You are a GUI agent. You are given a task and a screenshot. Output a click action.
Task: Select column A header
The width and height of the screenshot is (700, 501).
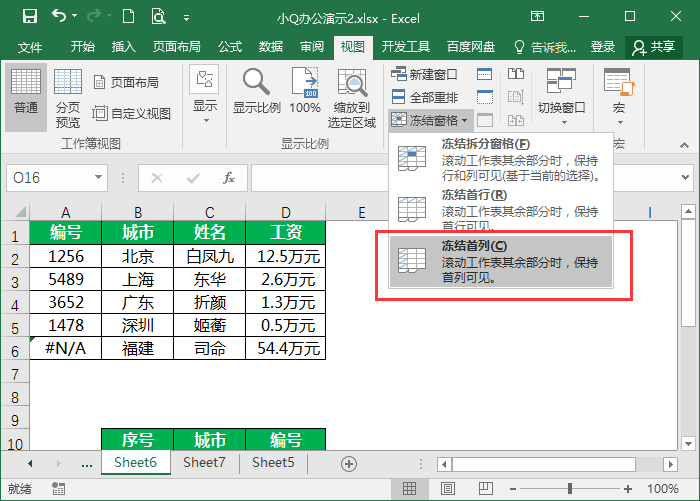click(66, 212)
